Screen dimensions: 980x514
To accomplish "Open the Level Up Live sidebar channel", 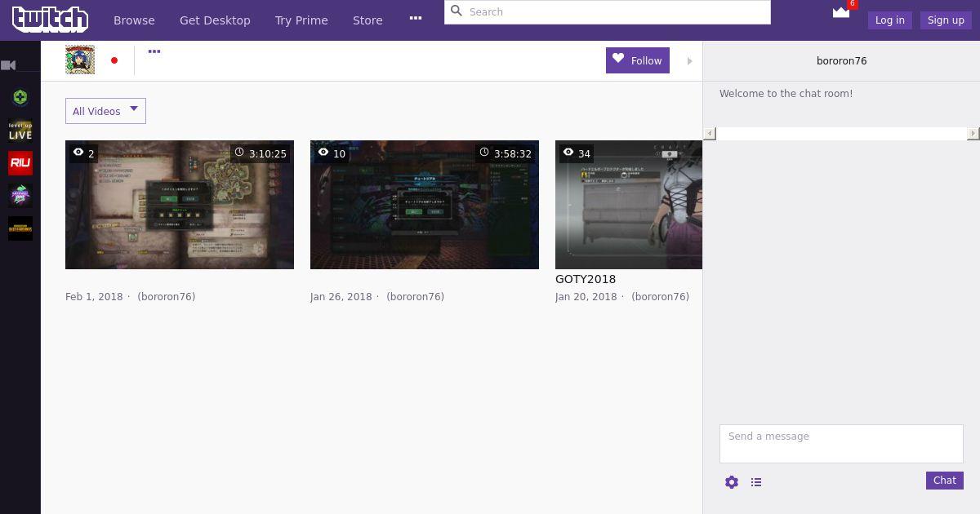I will click(20, 130).
